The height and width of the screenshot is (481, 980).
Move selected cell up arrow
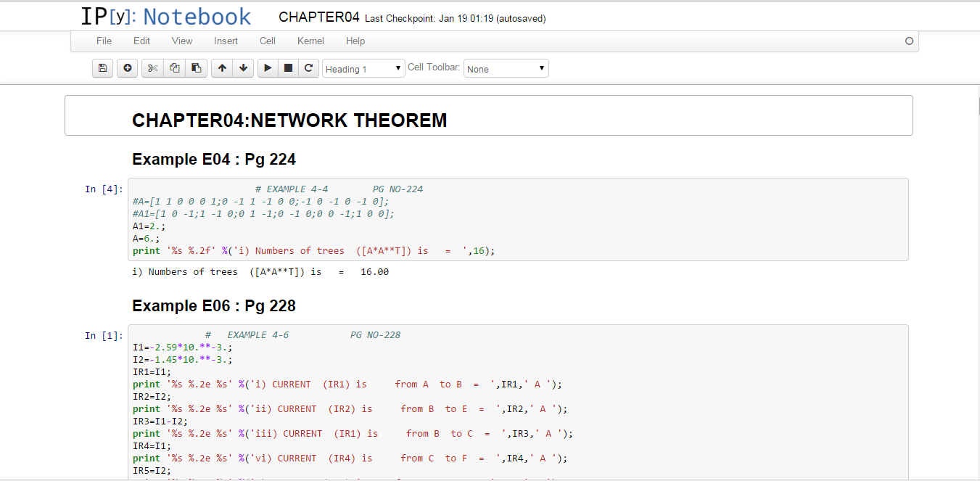(222, 68)
